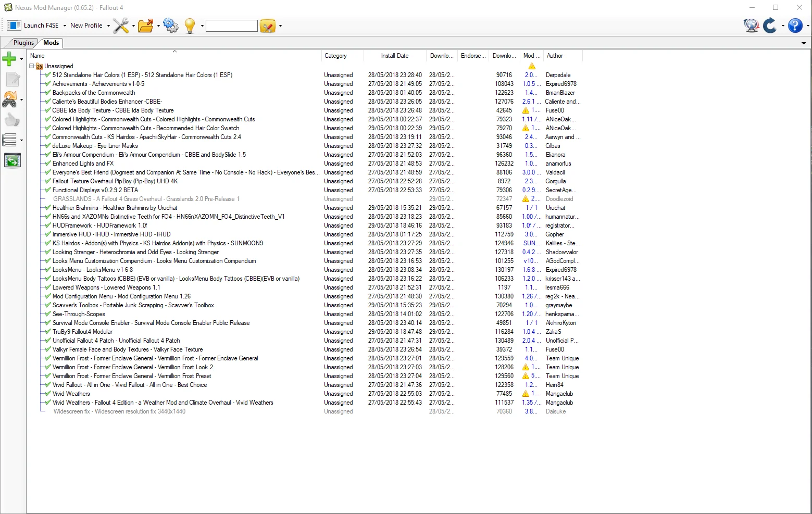Click the categories list icon in sidebar

point(10,140)
